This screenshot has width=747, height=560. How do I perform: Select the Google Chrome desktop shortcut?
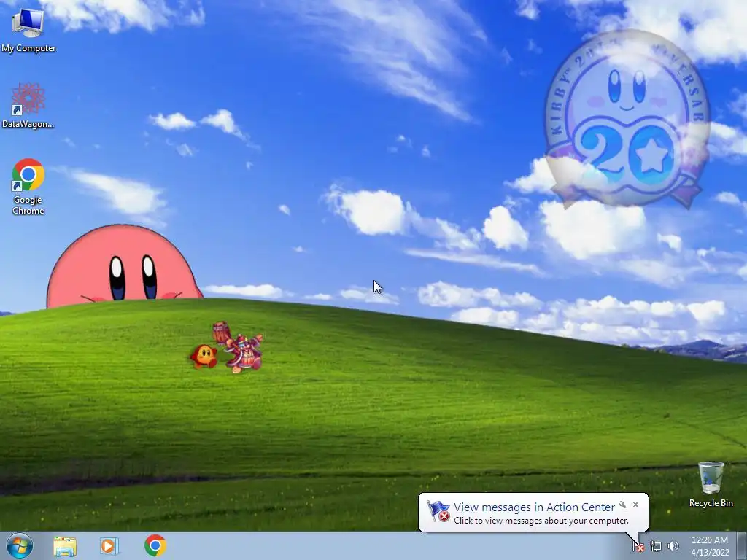click(x=28, y=186)
